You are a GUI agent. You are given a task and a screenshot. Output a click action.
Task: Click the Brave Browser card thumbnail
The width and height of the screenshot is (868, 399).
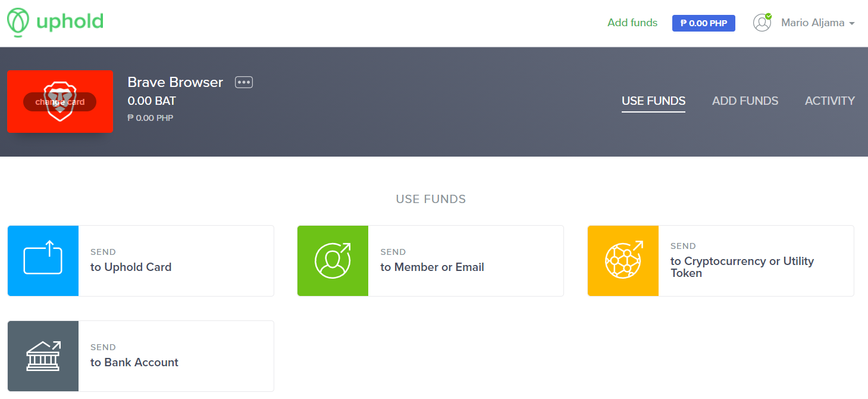coord(60,101)
